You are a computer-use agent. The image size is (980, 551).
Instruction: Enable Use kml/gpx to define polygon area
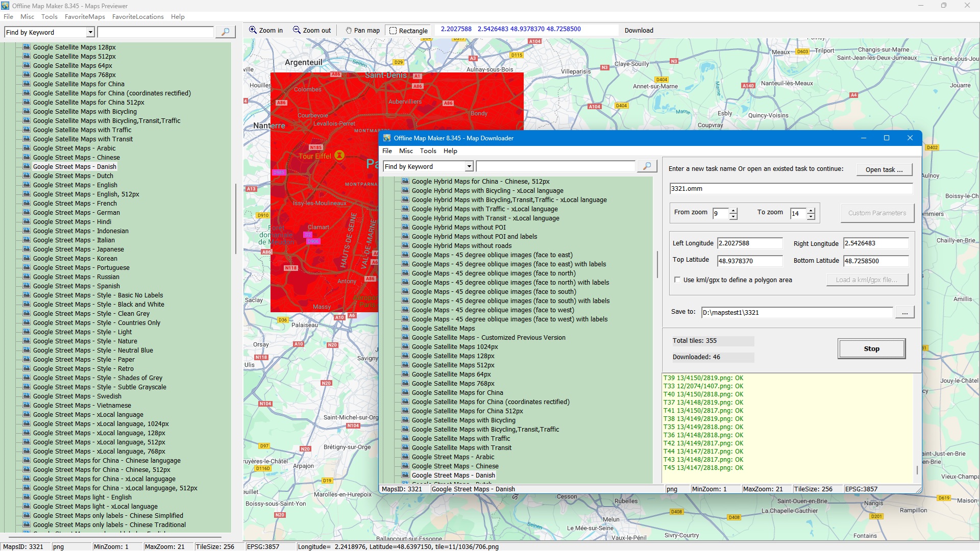(x=677, y=280)
